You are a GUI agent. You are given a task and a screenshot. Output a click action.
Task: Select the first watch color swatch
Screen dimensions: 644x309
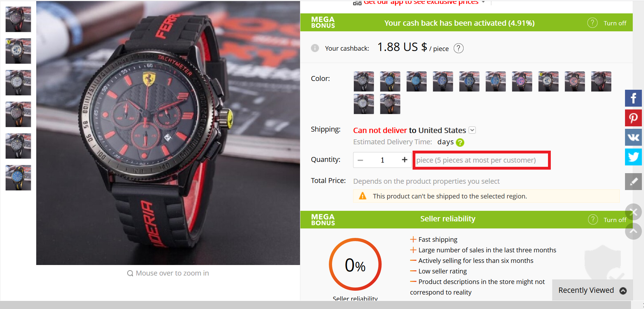(x=364, y=81)
